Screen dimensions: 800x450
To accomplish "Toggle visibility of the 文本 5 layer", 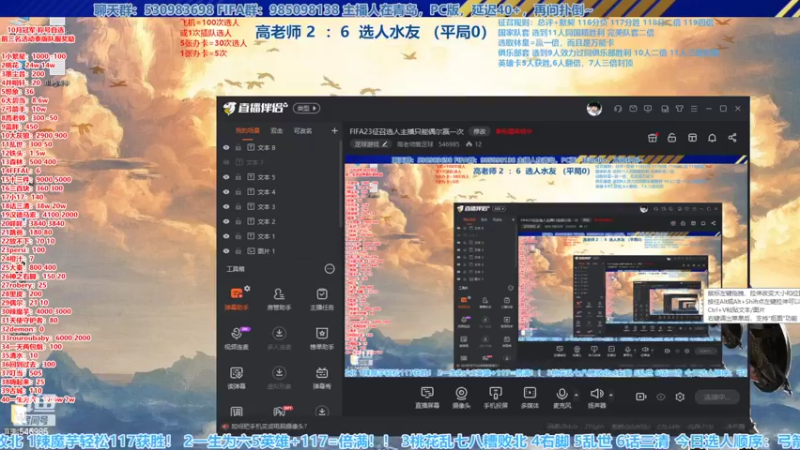I will 226,177.
